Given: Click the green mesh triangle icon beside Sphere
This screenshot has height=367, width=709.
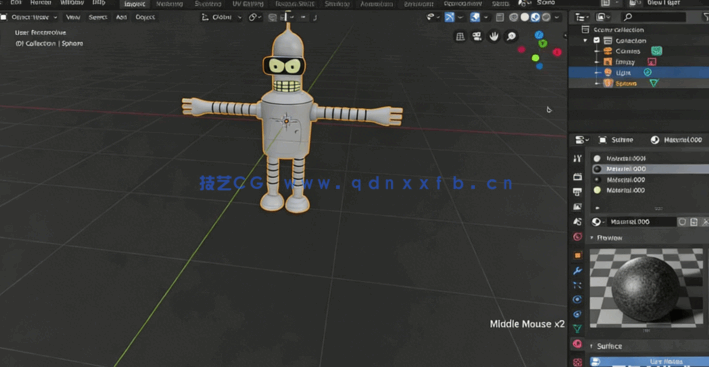Looking at the screenshot, I should (654, 83).
